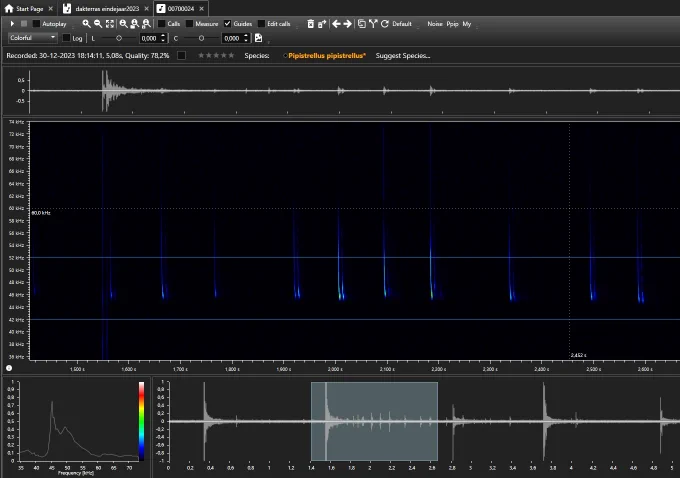Click the 60,0 kHz guide label
Screen dimensions: 680x478
coord(41,213)
